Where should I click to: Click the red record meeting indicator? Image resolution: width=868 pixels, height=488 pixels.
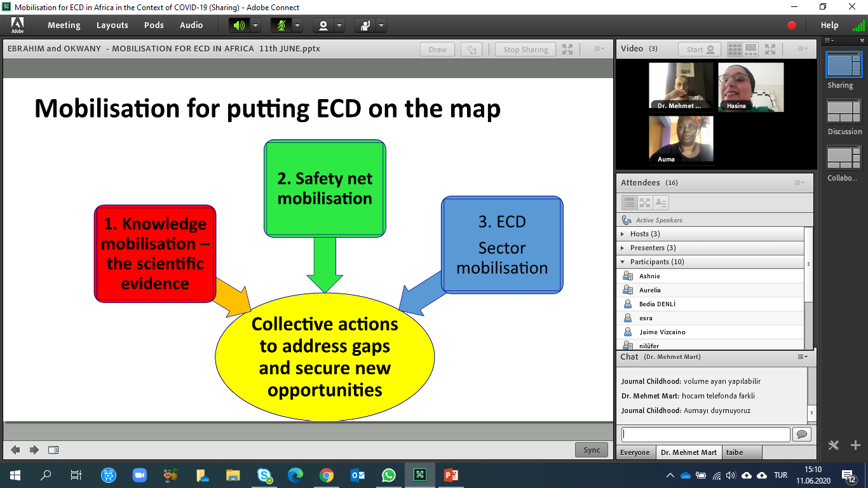point(792,25)
